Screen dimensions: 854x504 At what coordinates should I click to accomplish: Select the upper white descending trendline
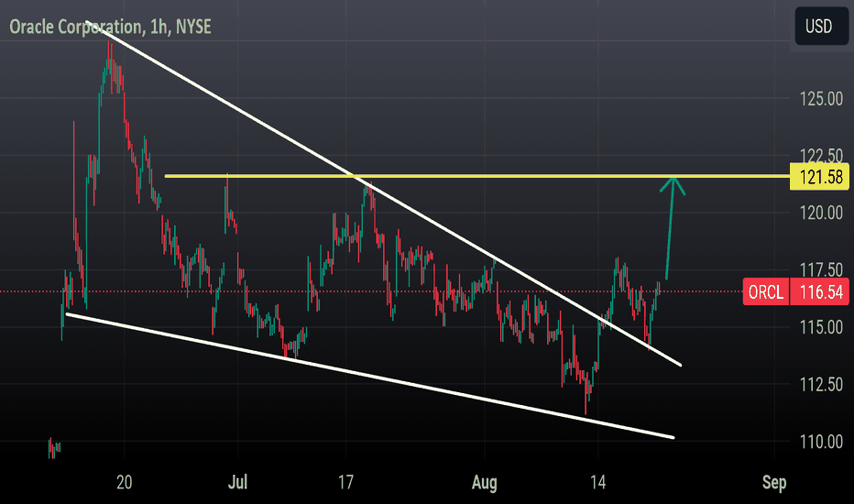(384, 194)
